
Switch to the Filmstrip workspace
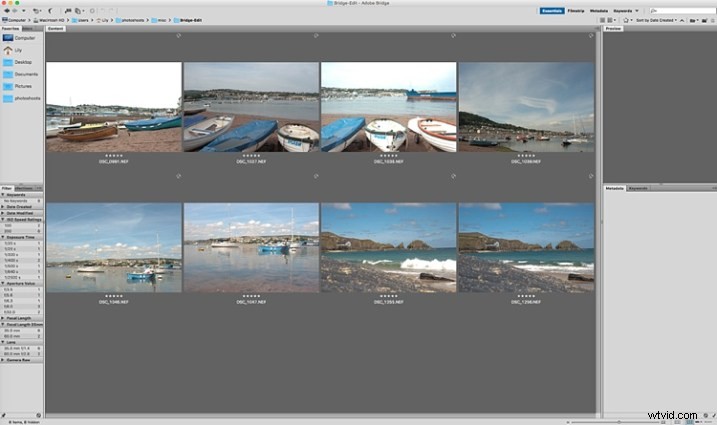click(x=576, y=11)
